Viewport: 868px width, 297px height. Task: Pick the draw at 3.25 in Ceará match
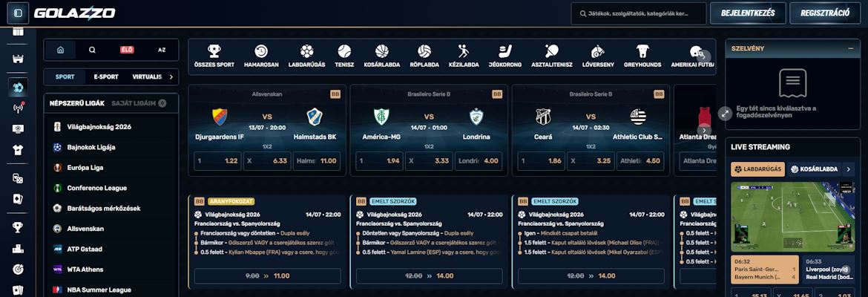pyautogui.click(x=591, y=160)
